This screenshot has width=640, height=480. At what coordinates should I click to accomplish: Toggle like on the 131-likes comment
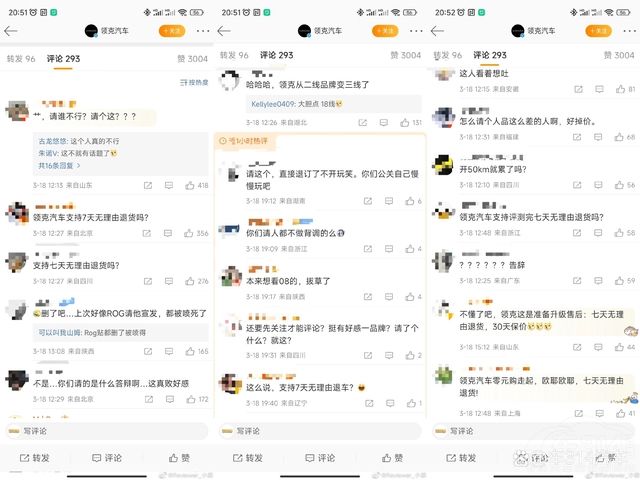tap(404, 122)
